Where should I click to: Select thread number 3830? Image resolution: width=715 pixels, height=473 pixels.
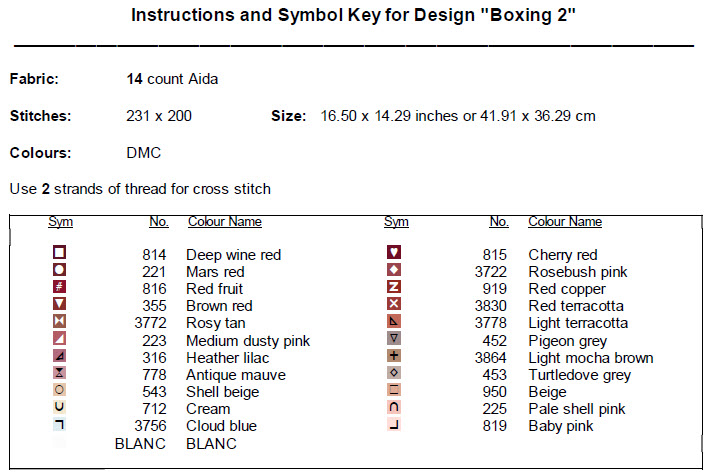[490, 306]
